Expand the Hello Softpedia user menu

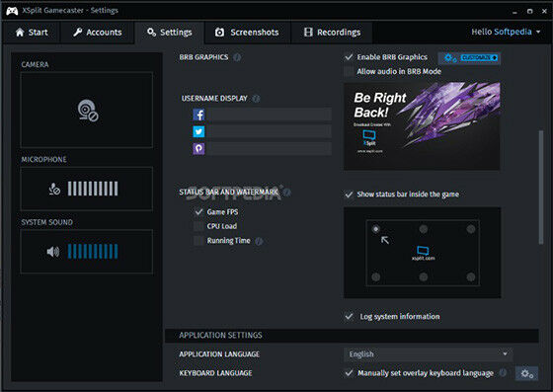506,32
